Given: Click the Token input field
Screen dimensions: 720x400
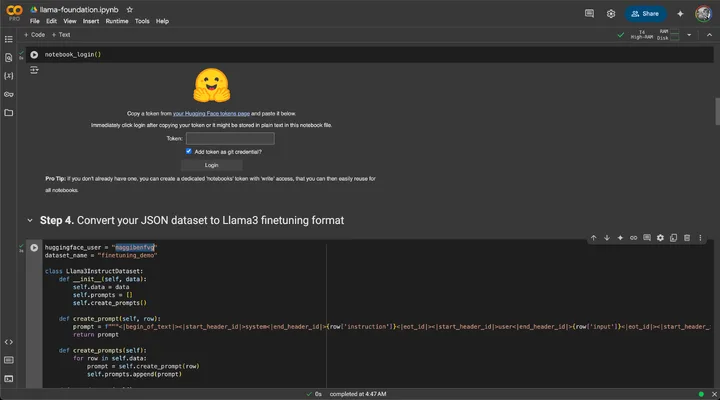Looking at the screenshot, I should [230, 138].
